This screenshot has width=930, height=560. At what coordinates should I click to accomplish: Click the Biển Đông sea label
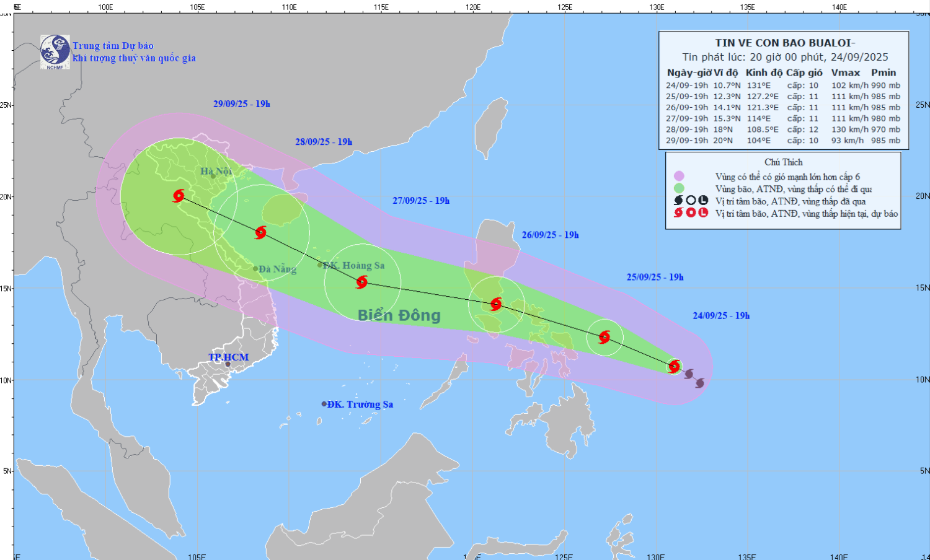click(x=399, y=315)
